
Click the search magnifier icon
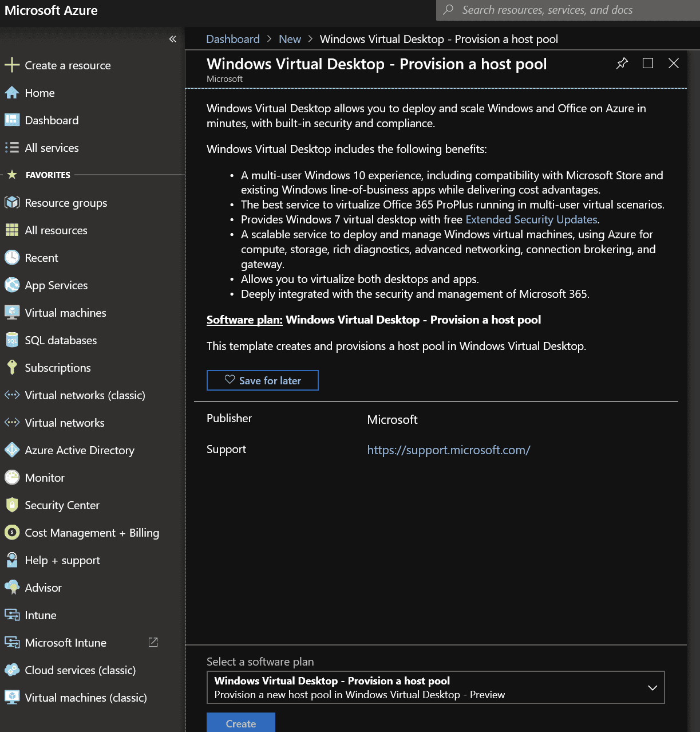point(448,10)
